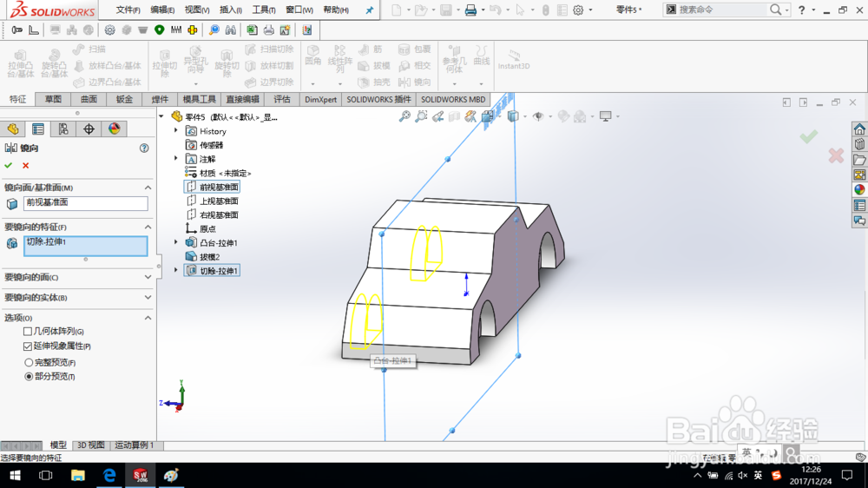
Task: Open 文件 menu
Action: [x=128, y=10]
